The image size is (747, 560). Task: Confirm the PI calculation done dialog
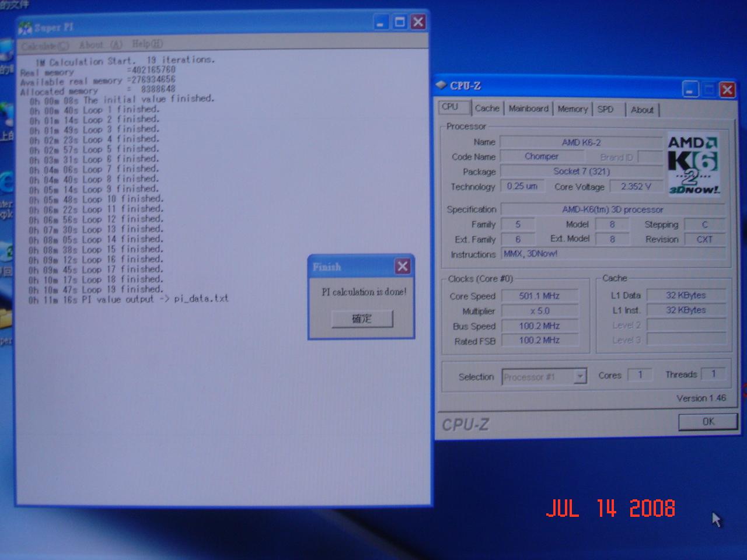(x=362, y=318)
